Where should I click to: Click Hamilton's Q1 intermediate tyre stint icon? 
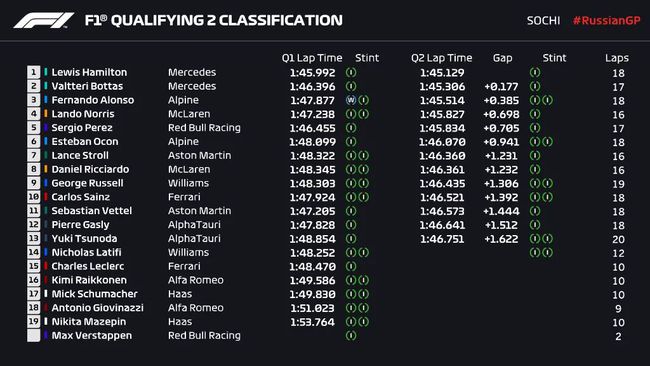[351, 72]
